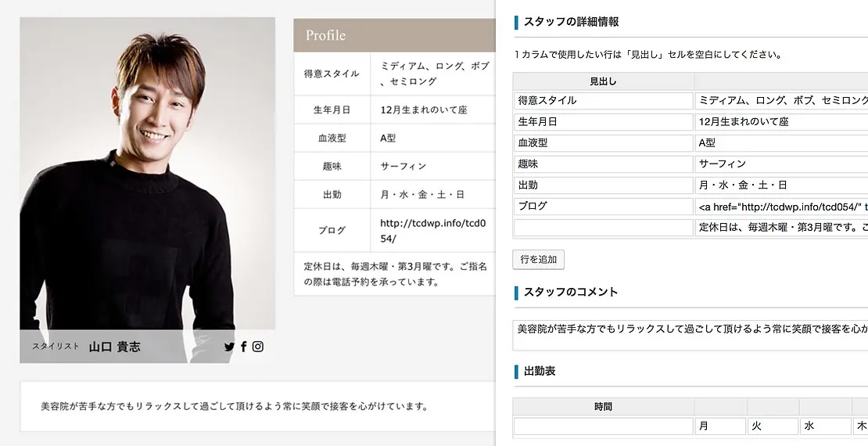
Task: Edit the 血液型 heading field
Action: pos(603,143)
